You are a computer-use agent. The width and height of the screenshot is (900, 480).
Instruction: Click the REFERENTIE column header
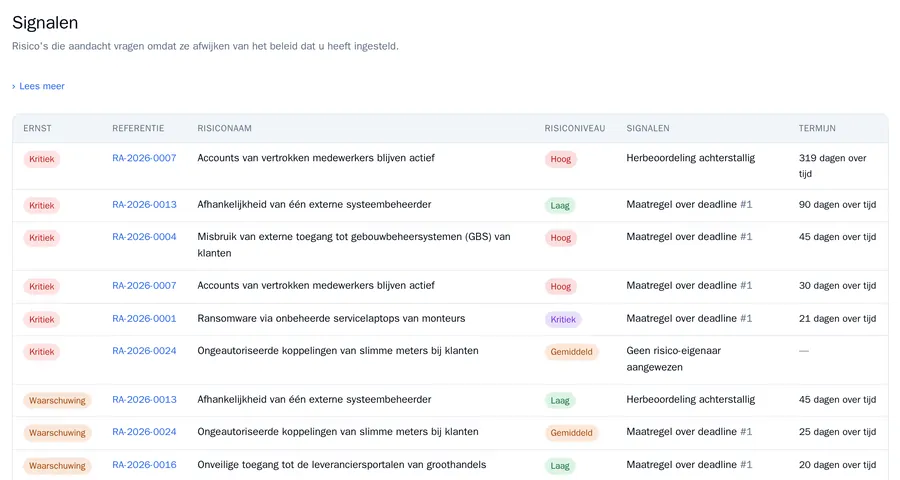pos(138,128)
